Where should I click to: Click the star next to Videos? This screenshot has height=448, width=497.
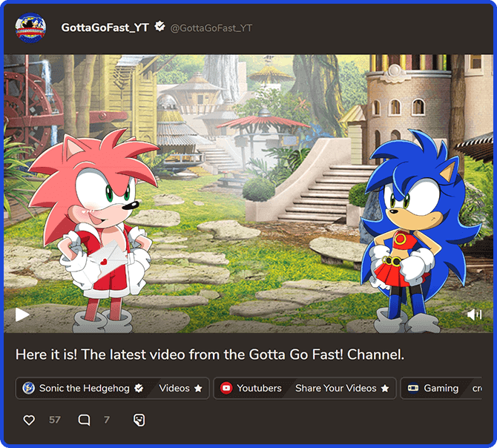tap(198, 389)
